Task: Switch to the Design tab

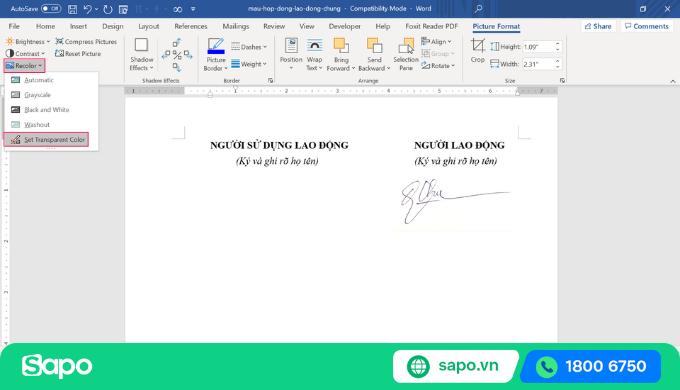Action: [x=113, y=26]
